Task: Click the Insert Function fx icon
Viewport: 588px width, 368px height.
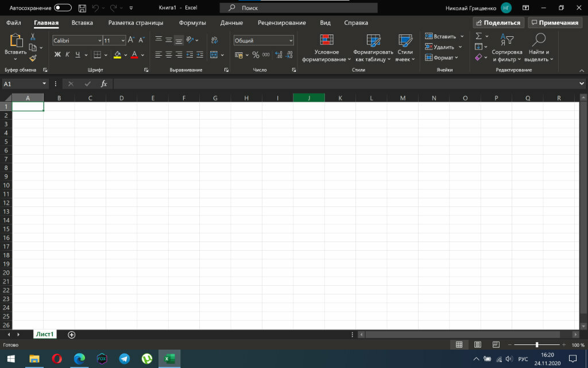Action: pyautogui.click(x=104, y=84)
